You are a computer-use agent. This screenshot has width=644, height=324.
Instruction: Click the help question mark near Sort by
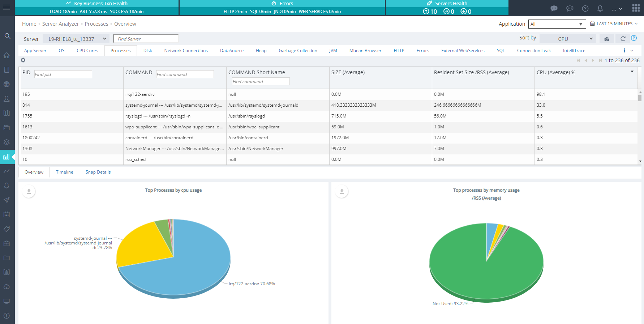pos(634,38)
